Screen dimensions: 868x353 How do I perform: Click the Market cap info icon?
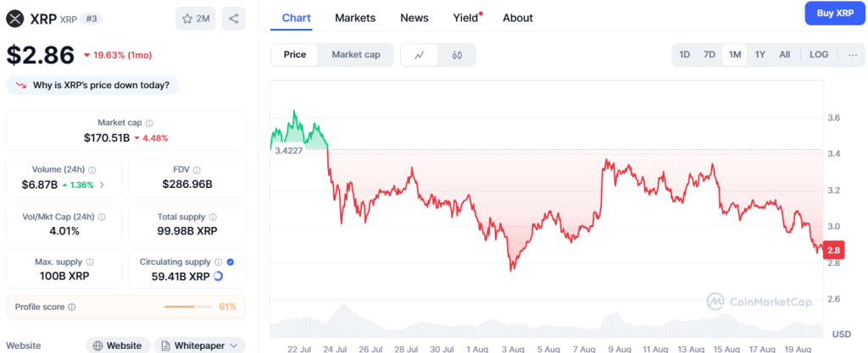coord(149,123)
